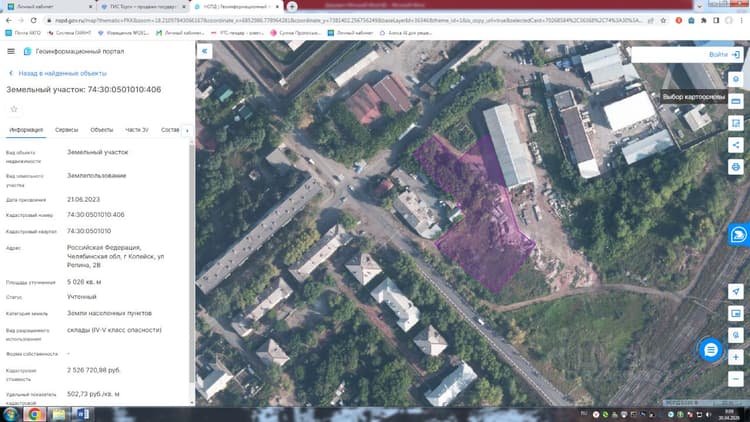
Task: Click the 502,73 руб./кв. м value
Action: (x=93, y=394)
